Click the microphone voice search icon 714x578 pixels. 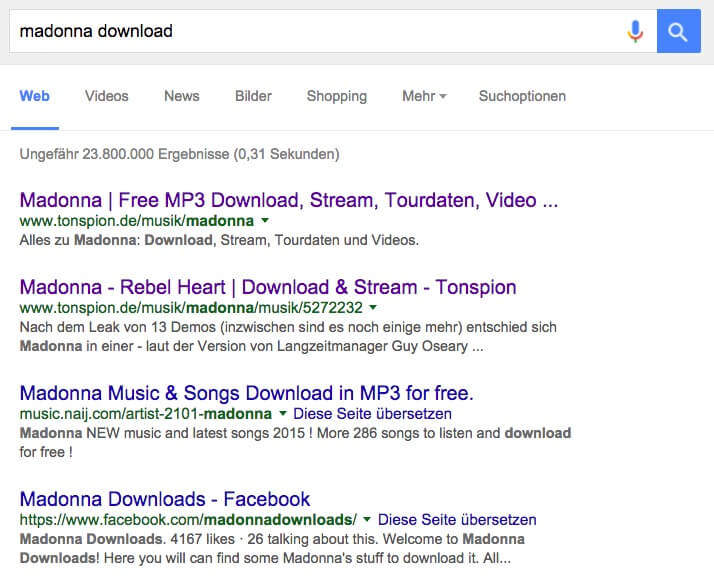(635, 31)
